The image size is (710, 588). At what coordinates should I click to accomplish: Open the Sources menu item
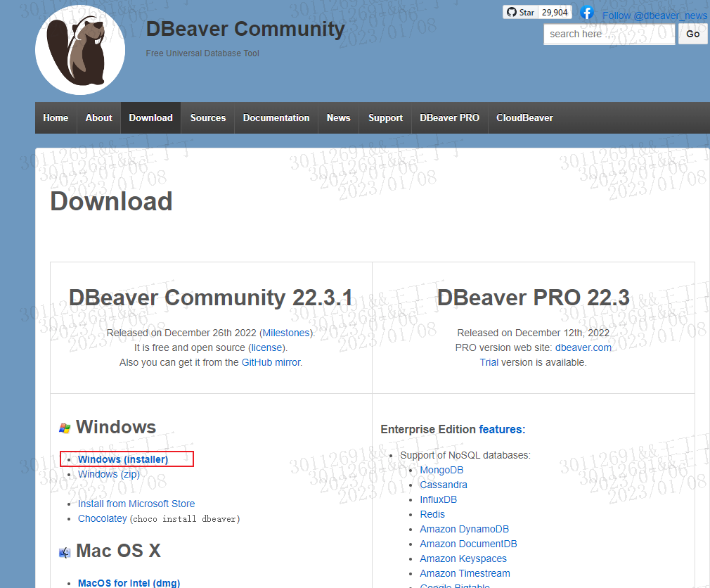click(208, 117)
